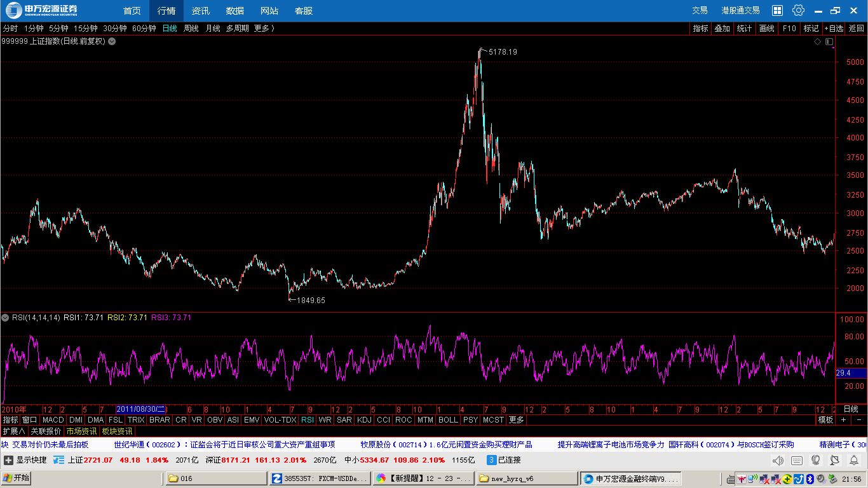Open 更多 indicators list in bottom bar
868x488 pixels.
pos(516,420)
